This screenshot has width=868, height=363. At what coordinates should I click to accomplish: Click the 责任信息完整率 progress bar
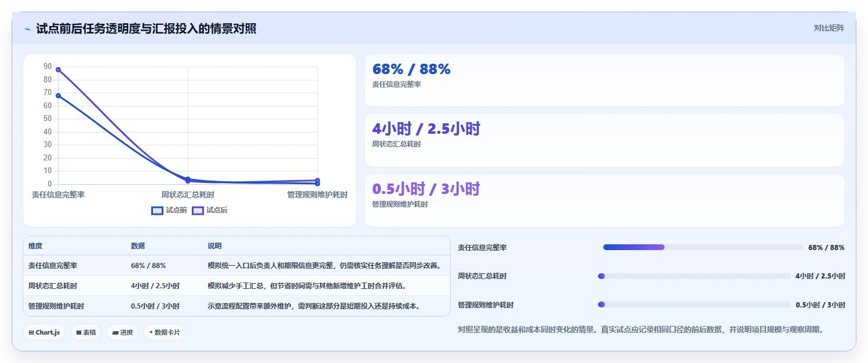[703, 247]
